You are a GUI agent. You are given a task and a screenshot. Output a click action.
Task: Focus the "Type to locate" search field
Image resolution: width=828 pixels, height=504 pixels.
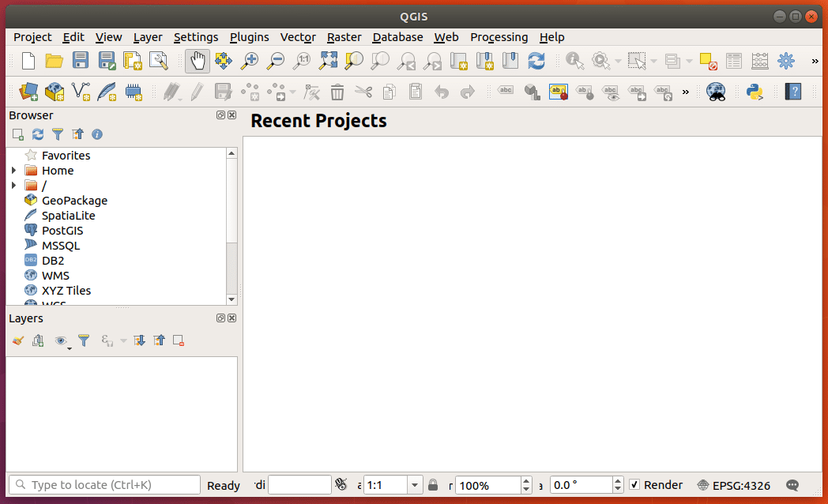pyautogui.click(x=104, y=485)
